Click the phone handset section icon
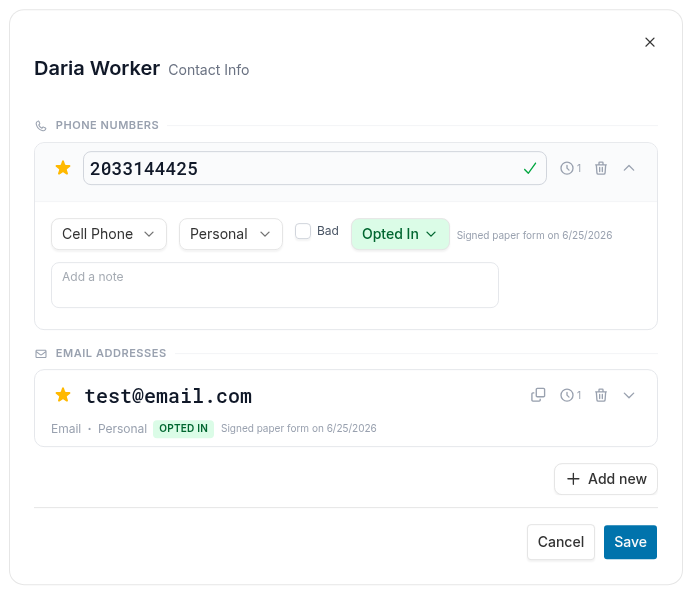This screenshot has height=594, width=692. click(x=41, y=126)
